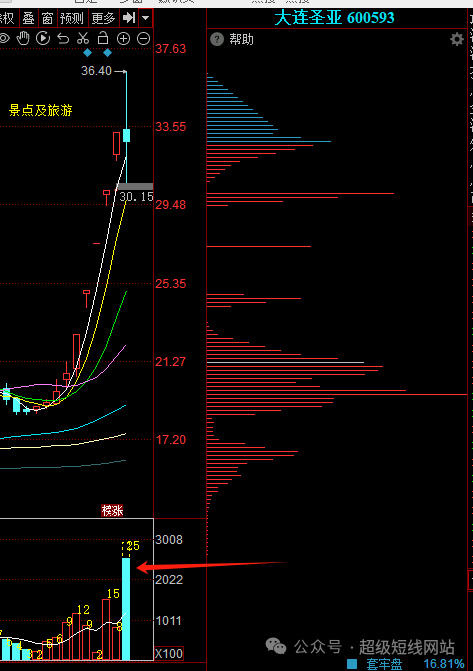The width and height of the screenshot is (473, 671).
Task: Click the tall cyan volume bar labeled 25
Action: [x=126, y=609]
